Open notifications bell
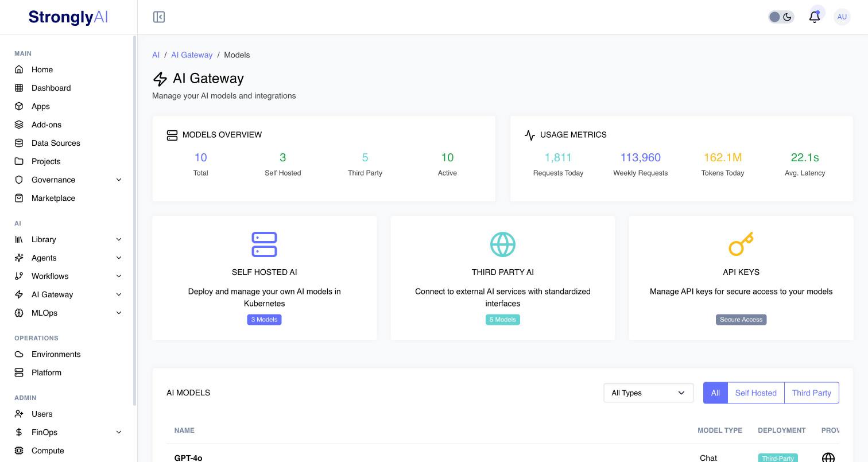This screenshot has height=462, width=868. (x=814, y=17)
